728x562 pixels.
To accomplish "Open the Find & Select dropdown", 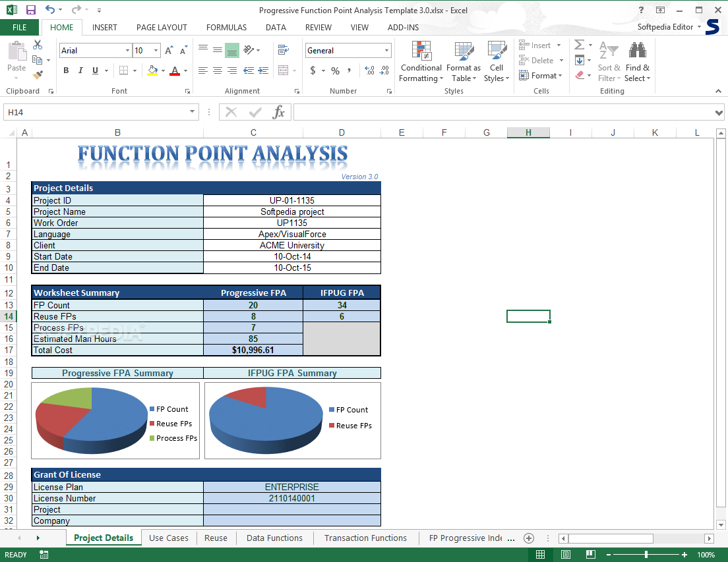I will tap(638, 61).
